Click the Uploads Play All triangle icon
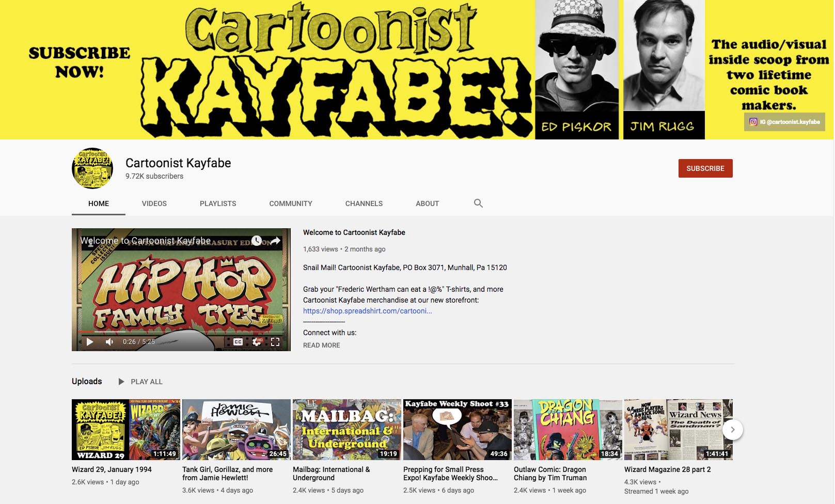The width and height of the screenshot is (835, 504). pos(121,382)
